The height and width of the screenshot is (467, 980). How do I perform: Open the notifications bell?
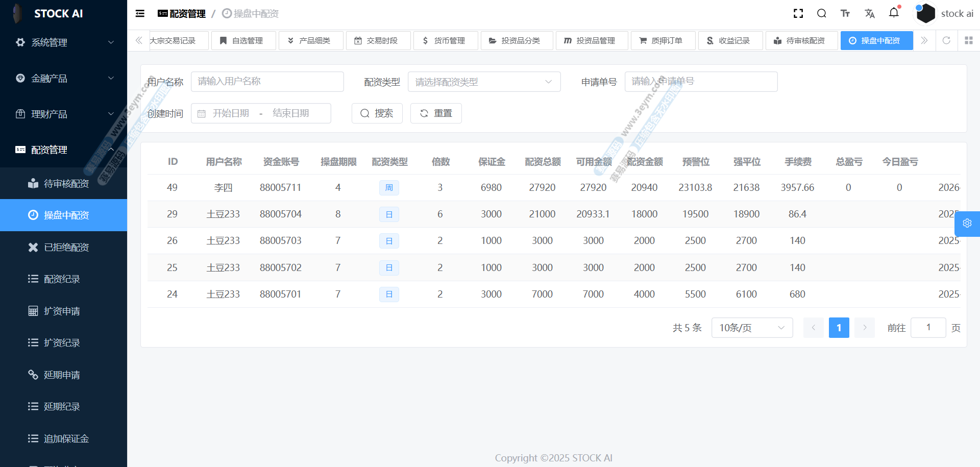pyautogui.click(x=894, y=13)
